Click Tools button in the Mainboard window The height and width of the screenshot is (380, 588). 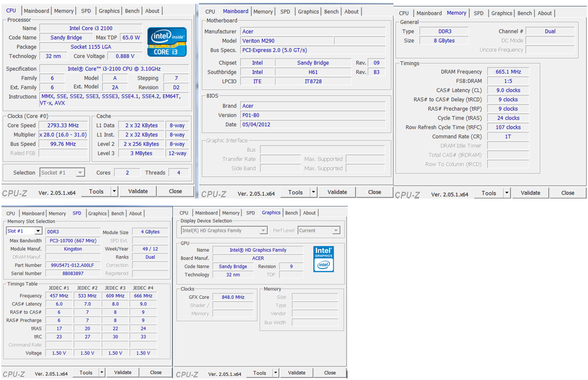296,192
